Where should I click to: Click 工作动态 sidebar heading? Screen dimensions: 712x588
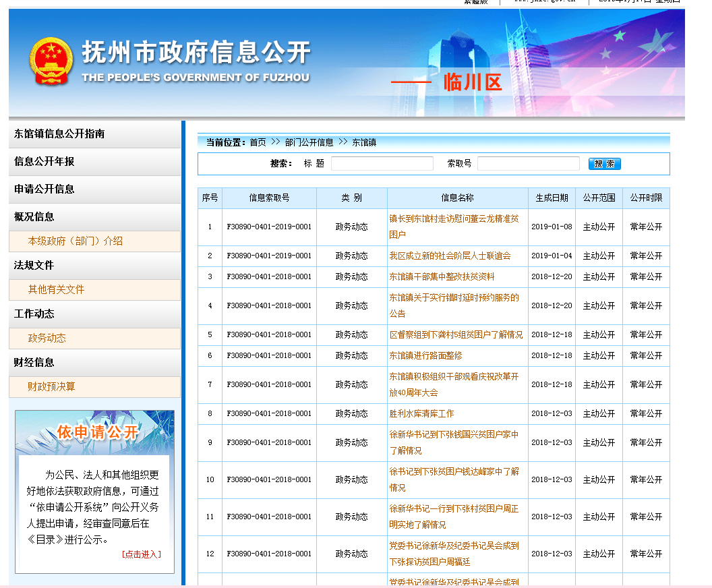point(94,314)
